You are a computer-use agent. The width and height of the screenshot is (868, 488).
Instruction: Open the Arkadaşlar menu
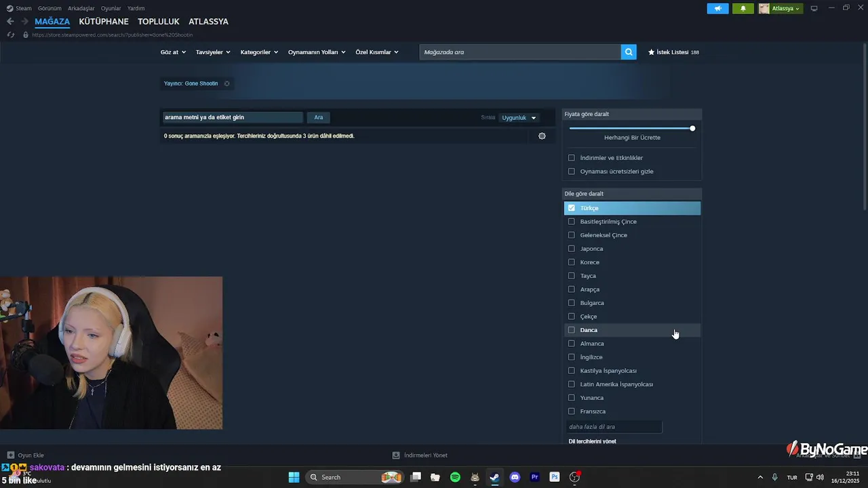click(81, 8)
